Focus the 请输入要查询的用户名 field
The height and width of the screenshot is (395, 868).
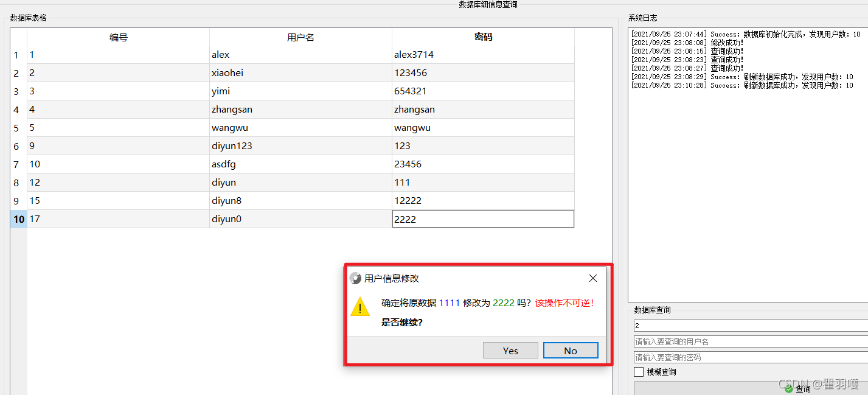(x=751, y=341)
